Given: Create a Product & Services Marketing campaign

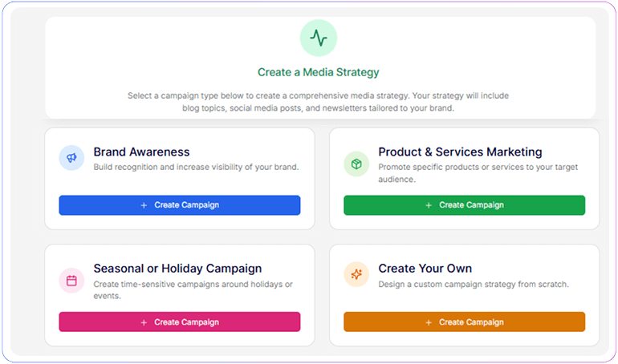Looking at the screenshot, I should (x=464, y=205).
